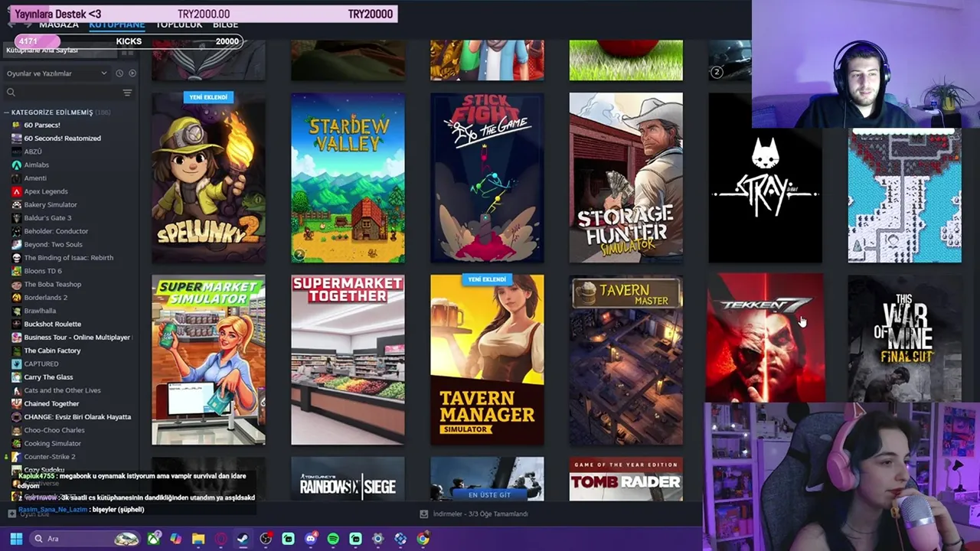
Task: Open the Windows Start menu
Action: click(16, 539)
